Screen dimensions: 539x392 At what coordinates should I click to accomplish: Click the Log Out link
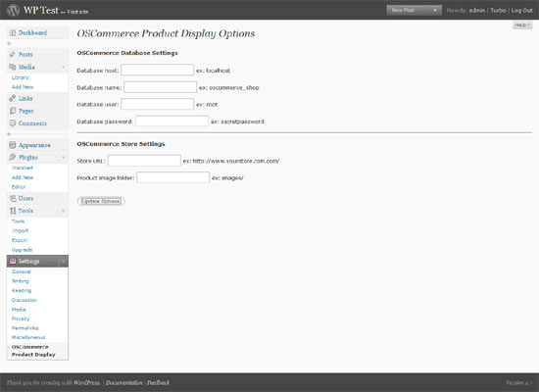[x=521, y=11]
